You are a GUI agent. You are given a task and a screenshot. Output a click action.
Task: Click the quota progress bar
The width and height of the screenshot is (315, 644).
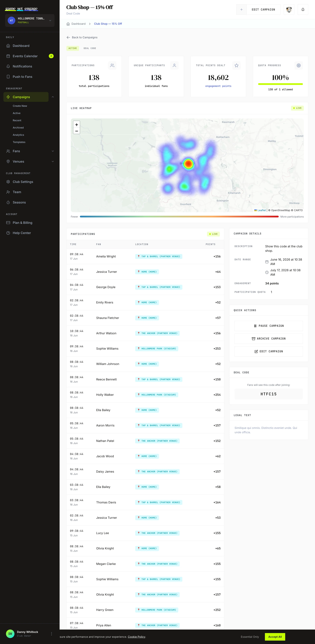280,84
